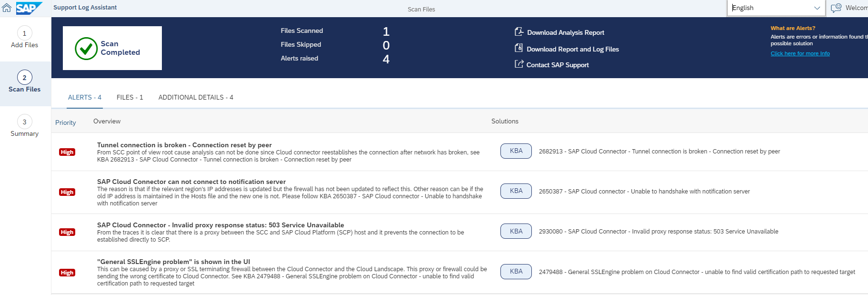The height and width of the screenshot is (295, 868).
Task: Click the SAP logo
Action: [x=29, y=8]
